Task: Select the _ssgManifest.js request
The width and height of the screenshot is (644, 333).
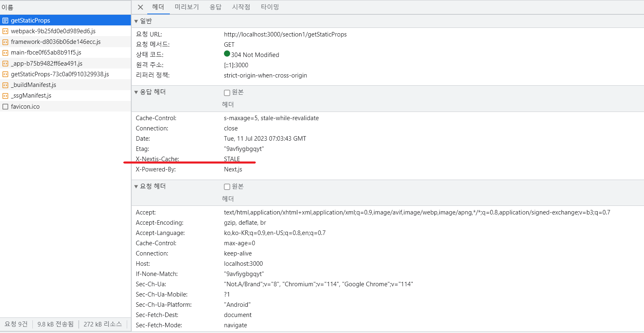Action: click(x=65, y=96)
